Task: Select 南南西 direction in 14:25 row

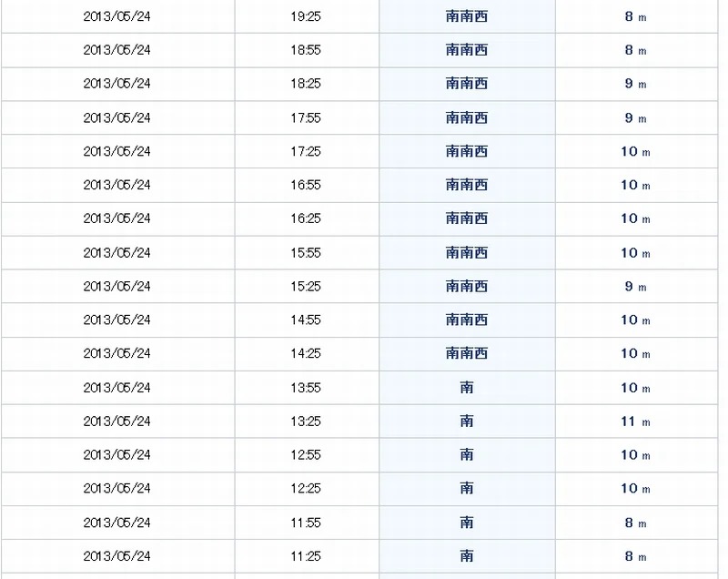Action: [467, 353]
